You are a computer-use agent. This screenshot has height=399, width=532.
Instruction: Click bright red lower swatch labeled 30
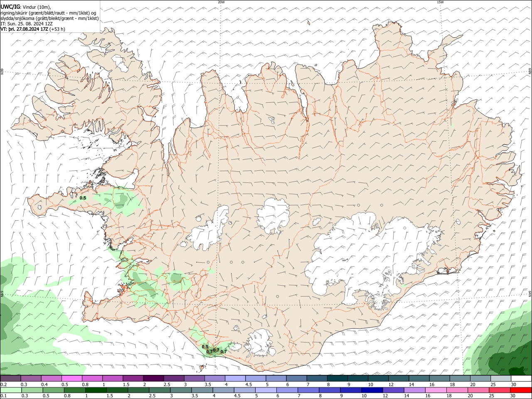click(x=520, y=390)
